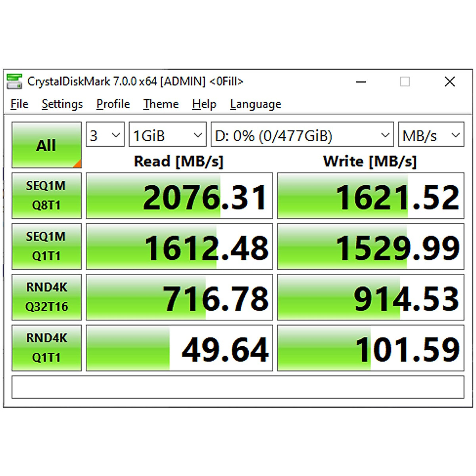Image resolution: width=476 pixels, height=476 pixels.
Task: Run the SEQ1M Q1T1 benchmark
Action: coord(46,246)
